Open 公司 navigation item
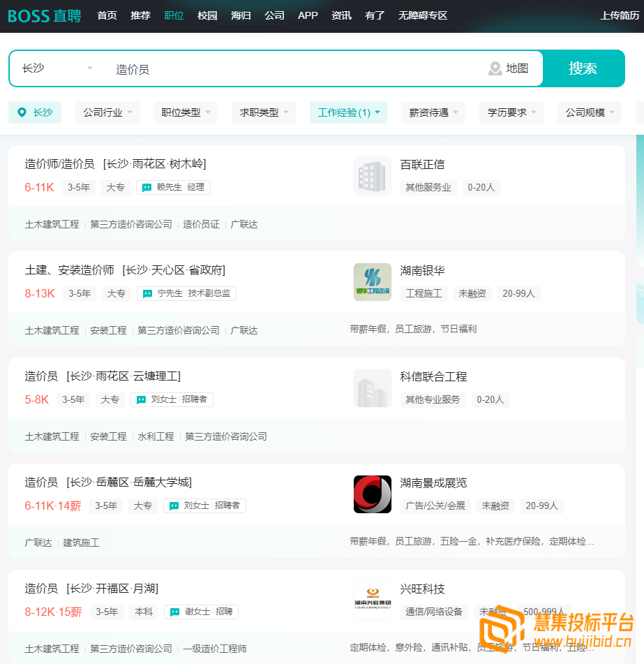The width and height of the screenshot is (644, 664). point(274,15)
